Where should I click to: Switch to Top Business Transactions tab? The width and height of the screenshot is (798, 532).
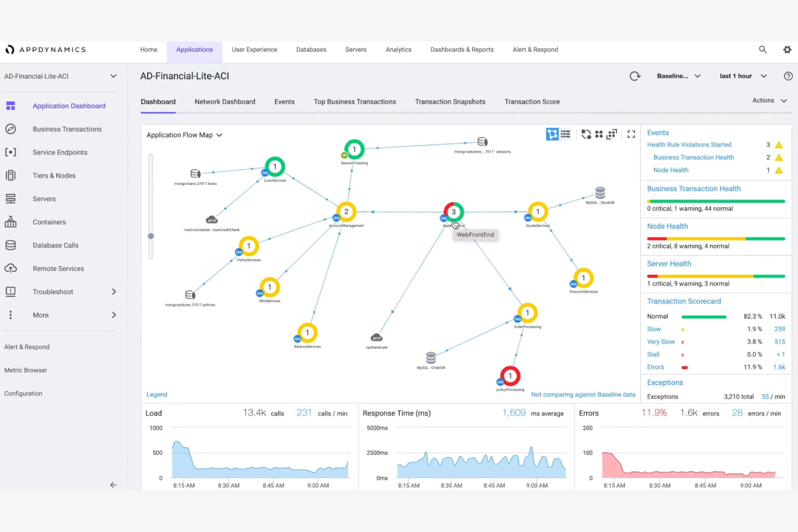tap(355, 101)
